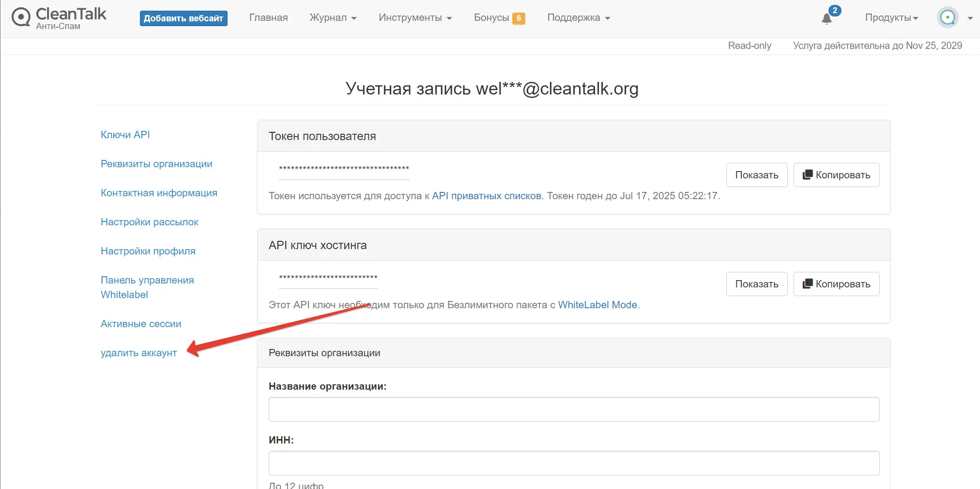Image resolution: width=980 pixels, height=489 pixels.
Task: Click Услуга действительна до Nov 25, 2029
Action: (x=877, y=46)
